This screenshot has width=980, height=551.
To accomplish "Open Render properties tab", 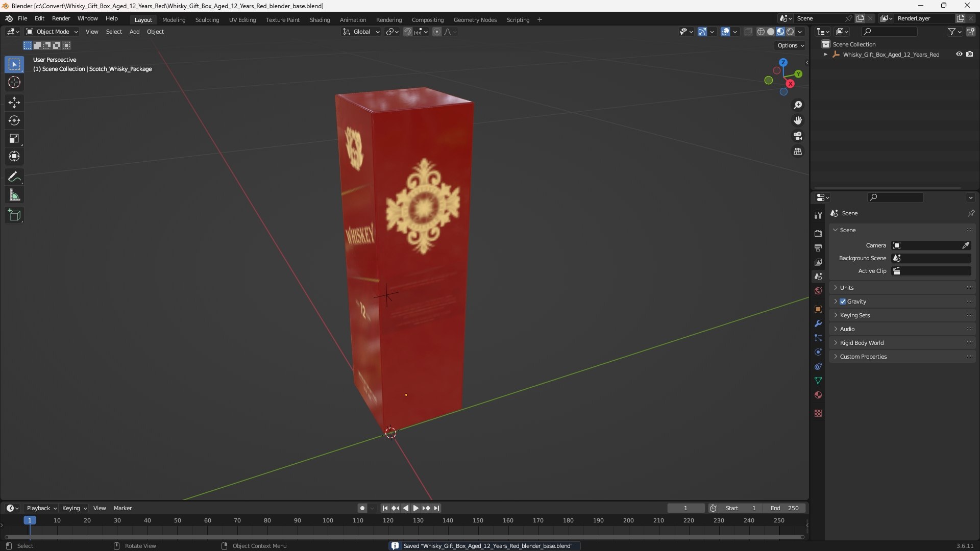I will point(818,233).
